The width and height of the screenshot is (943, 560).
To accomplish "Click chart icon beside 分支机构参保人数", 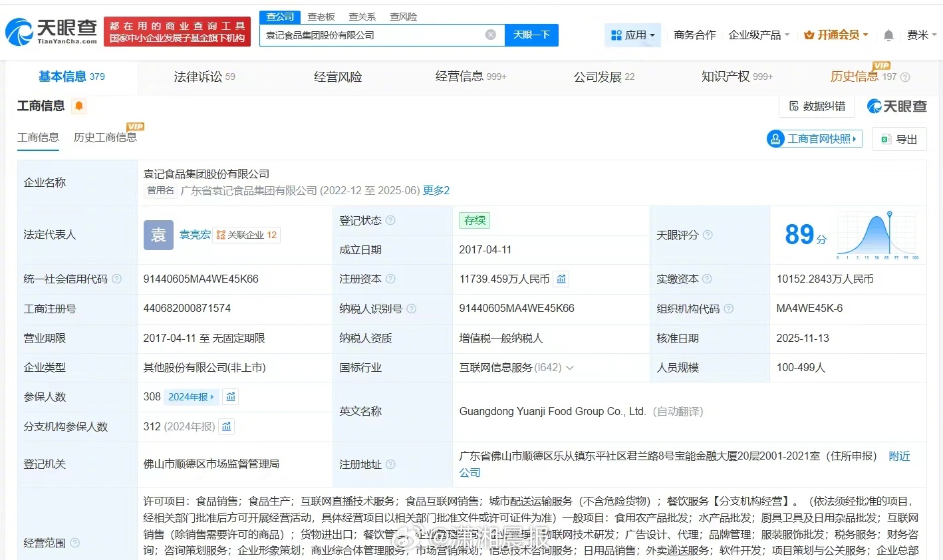I will (x=227, y=427).
